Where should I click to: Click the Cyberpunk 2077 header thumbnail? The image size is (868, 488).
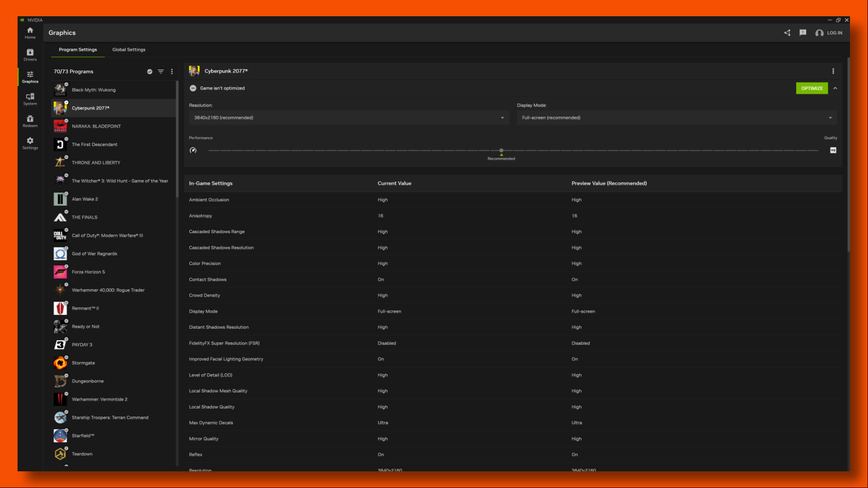[194, 71]
